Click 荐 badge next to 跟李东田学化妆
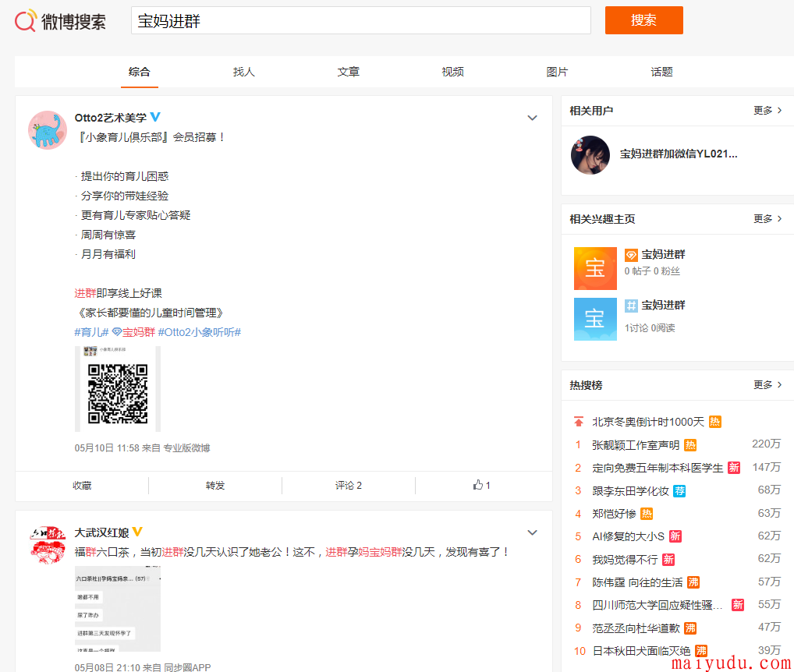794x672 pixels. point(679,491)
